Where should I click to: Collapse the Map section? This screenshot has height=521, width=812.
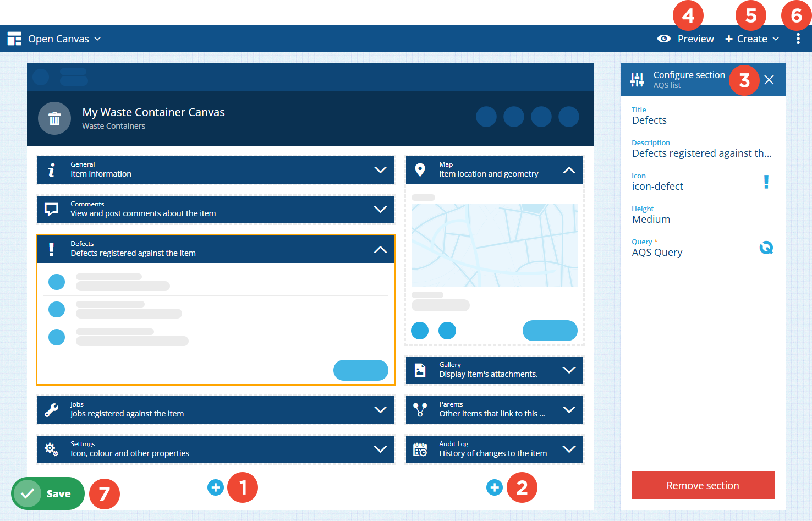pyautogui.click(x=569, y=170)
